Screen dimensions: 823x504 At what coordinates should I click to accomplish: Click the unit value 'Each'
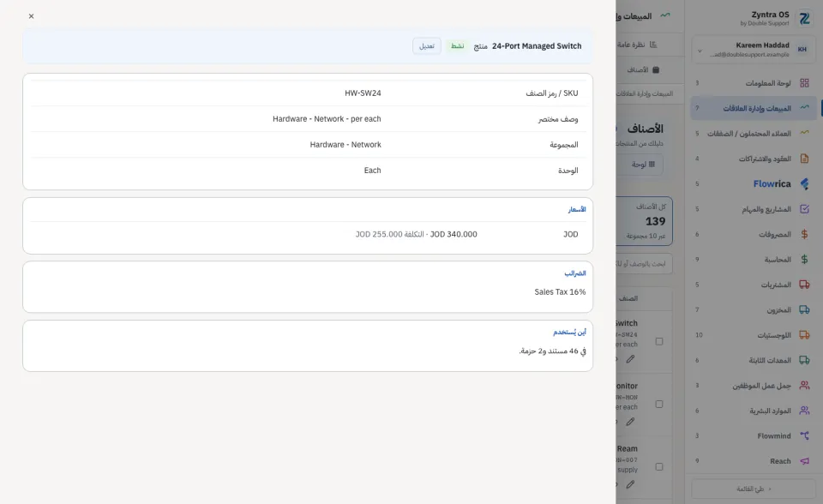(372, 171)
